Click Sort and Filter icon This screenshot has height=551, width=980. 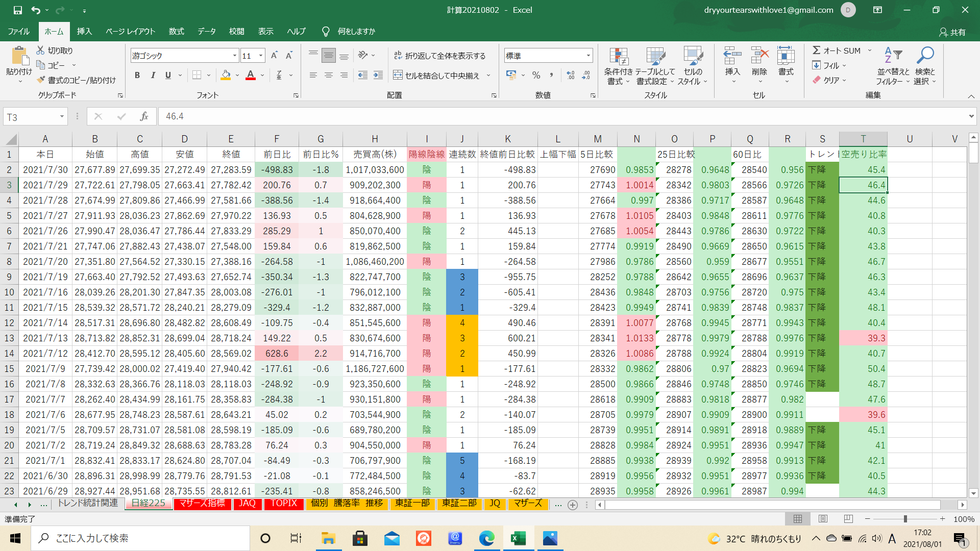[x=893, y=56]
